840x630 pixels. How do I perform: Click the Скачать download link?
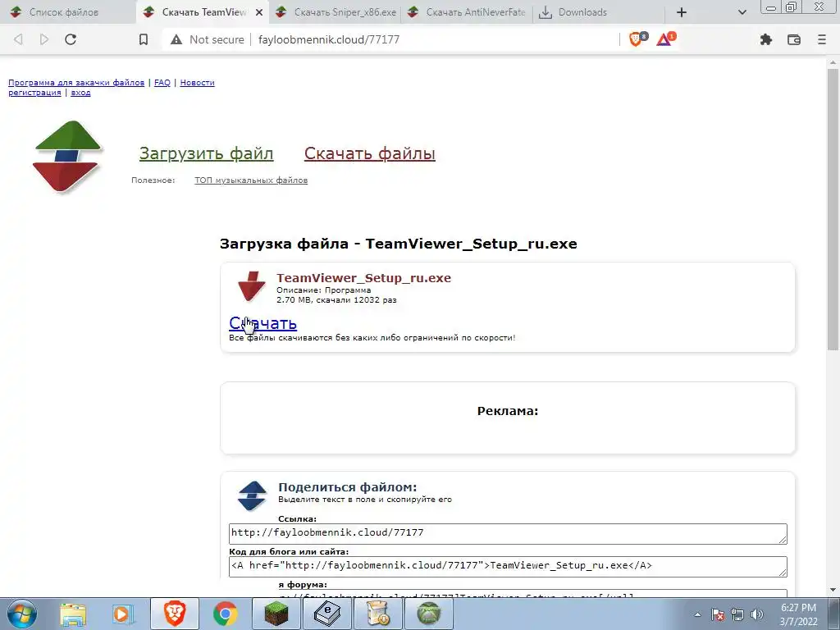262,323
